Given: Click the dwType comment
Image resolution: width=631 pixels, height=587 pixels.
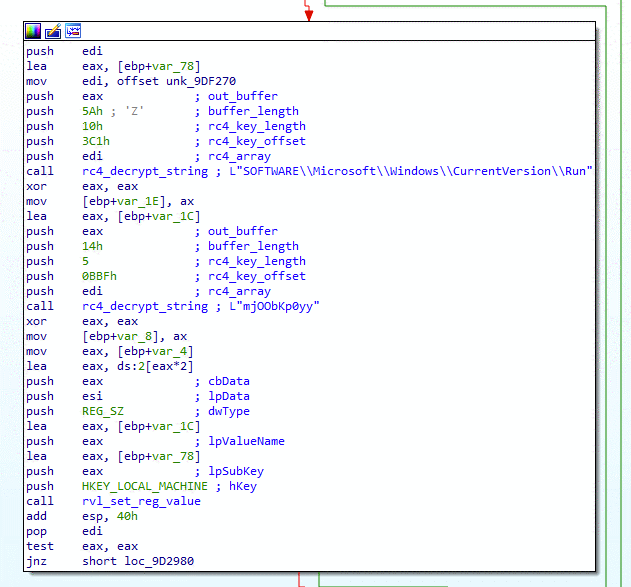Looking at the screenshot, I should tap(229, 411).
